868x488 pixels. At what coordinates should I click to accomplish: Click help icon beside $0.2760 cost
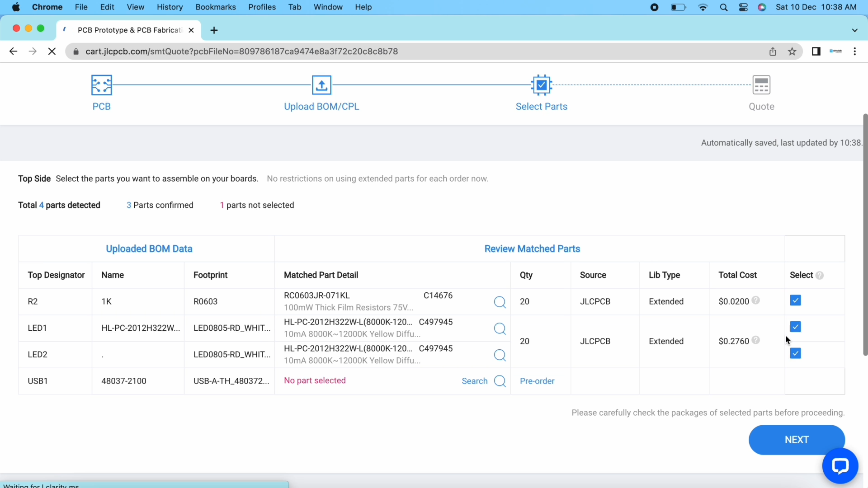pyautogui.click(x=755, y=340)
